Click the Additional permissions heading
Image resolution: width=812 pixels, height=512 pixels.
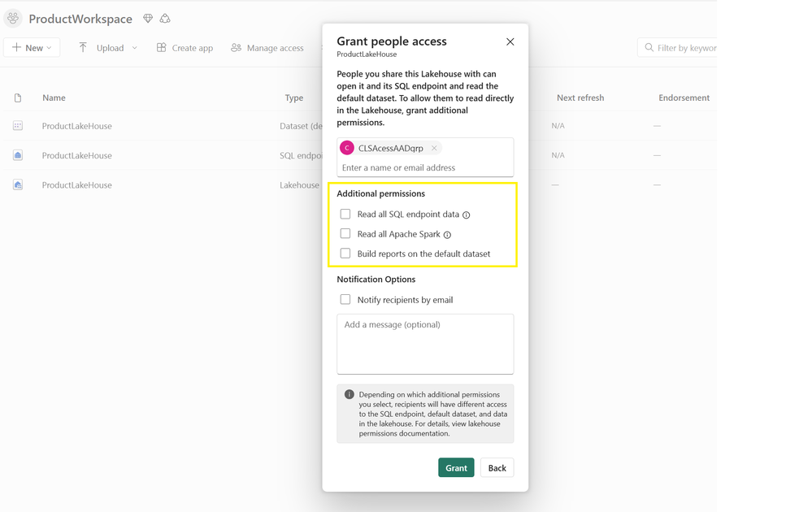(x=380, y=193)
